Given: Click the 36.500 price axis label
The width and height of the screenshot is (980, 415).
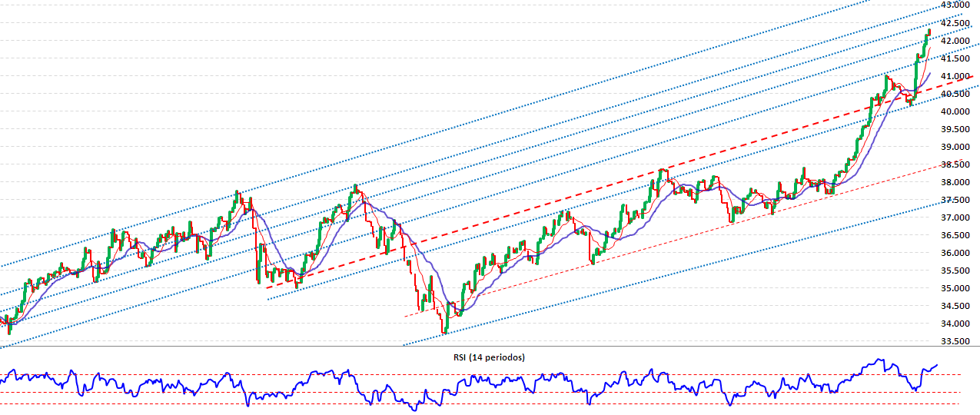Looking at the screenshot, I should [957, 235].
